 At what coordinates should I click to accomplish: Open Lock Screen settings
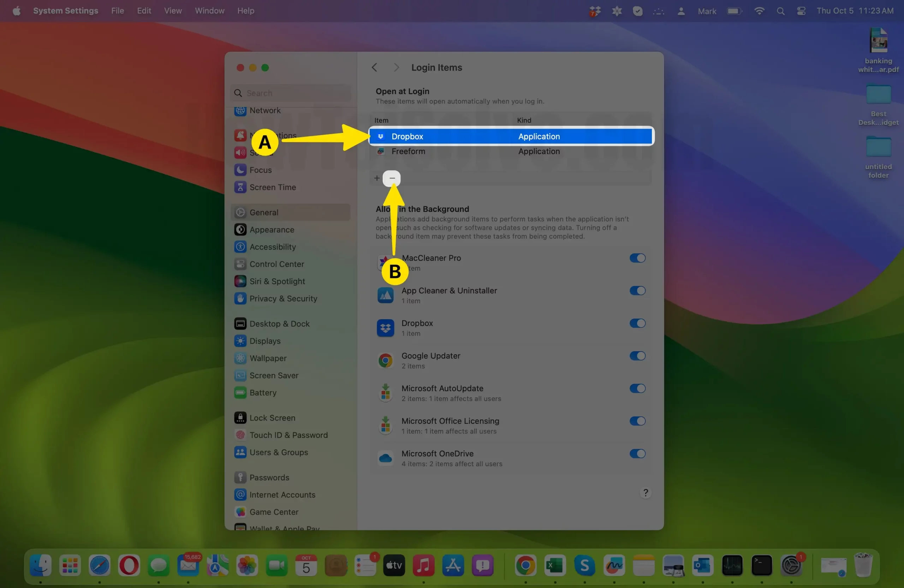pos(290,418)
